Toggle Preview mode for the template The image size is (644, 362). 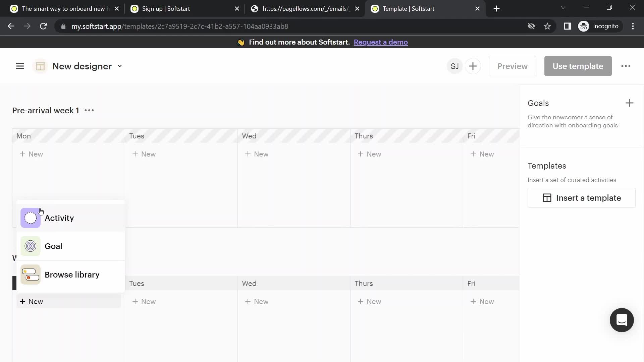click(x=512, y=66)
